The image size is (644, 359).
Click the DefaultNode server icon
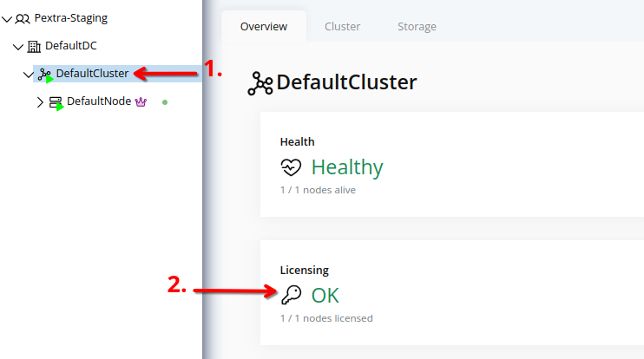click(56, 102)
